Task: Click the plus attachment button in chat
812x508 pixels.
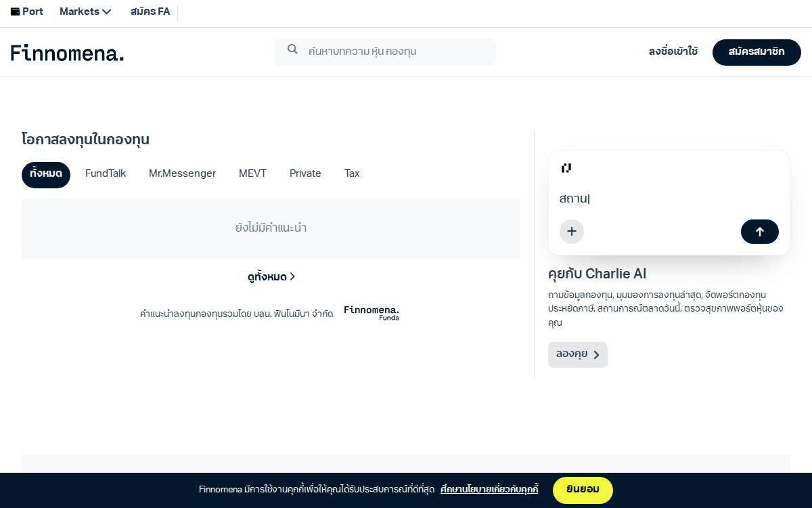Action: point(572,232)
